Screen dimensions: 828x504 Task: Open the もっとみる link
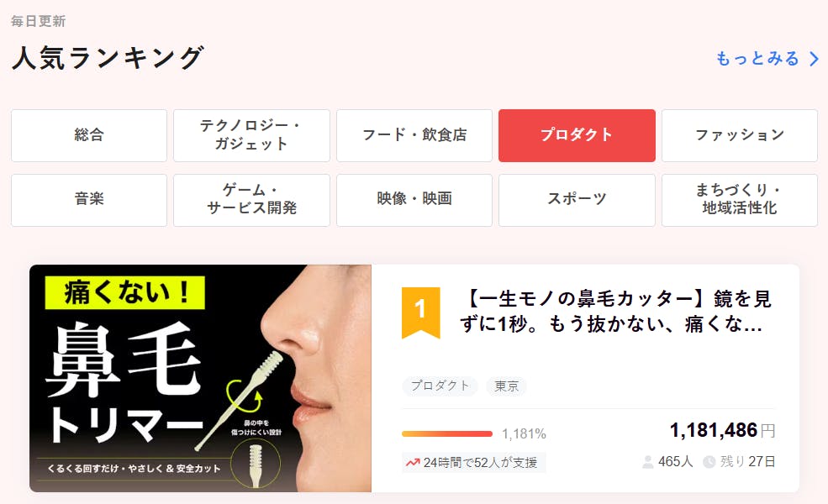click(x=757, y=59)
